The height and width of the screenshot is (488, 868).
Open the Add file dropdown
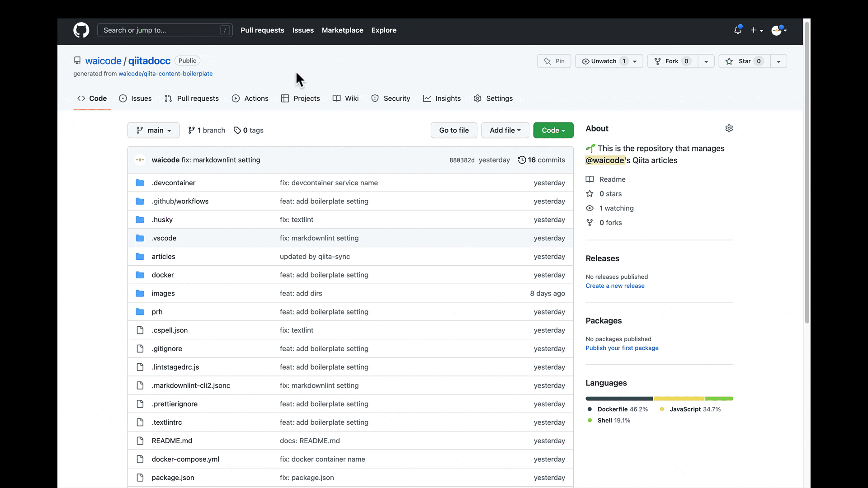pos(505,130)
